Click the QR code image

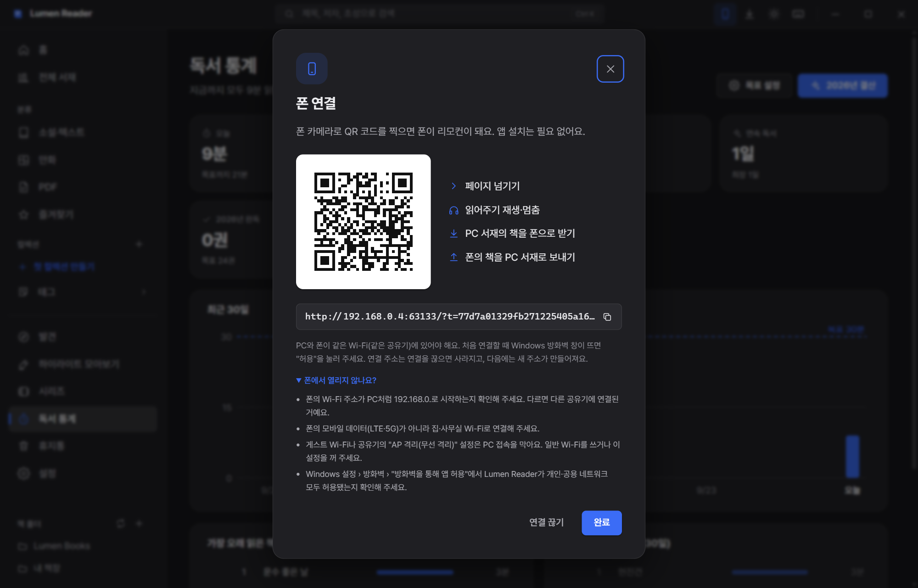coord(363,222)
